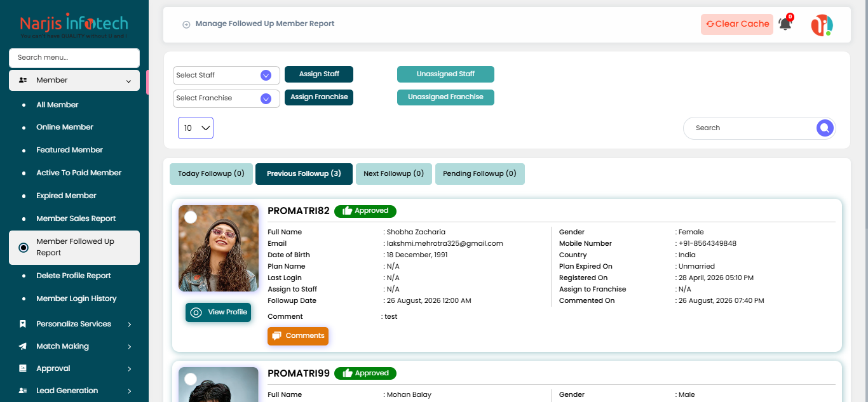Click the PROMATRI99 member ID heading

tap(299, 373)
